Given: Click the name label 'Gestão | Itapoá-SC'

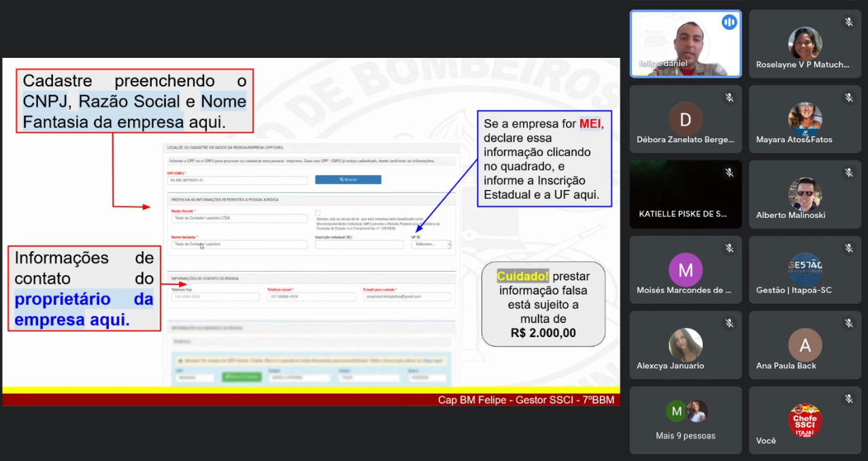Looking at the screenshot, I should click(794, 290).
